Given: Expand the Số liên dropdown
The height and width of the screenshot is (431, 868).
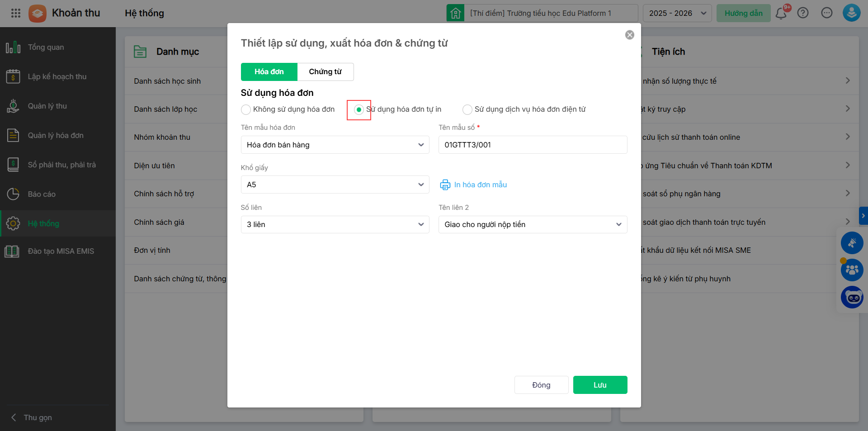Looking at the screenshot, I should (x=335, y=224).
